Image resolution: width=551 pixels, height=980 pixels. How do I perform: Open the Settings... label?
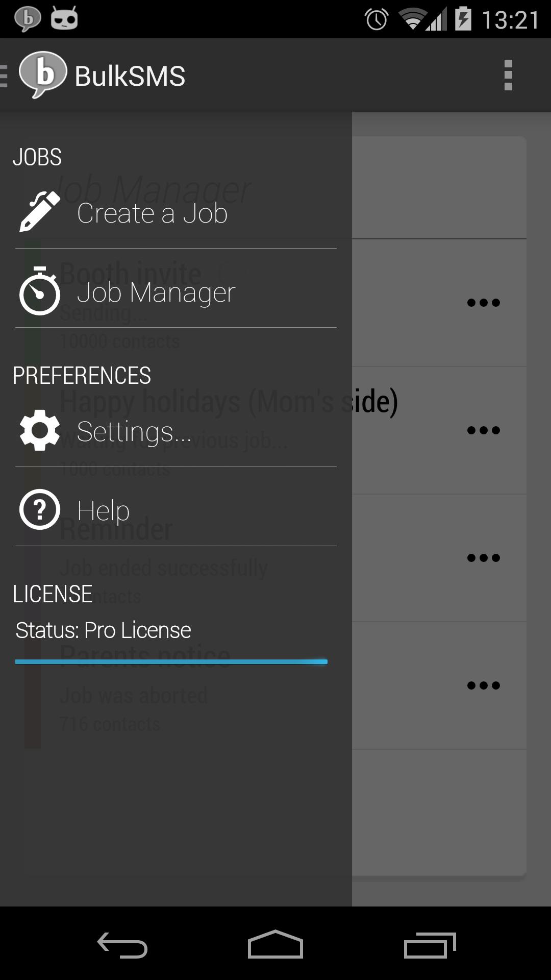(134, 432)
